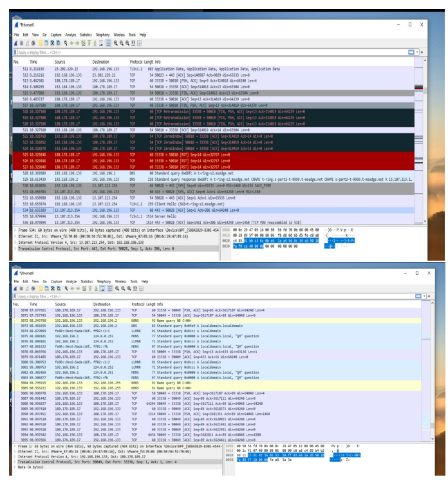Expand Transmission Control Protocol in top window
Viewport: 448px width, 484px height.
(15, 249)
